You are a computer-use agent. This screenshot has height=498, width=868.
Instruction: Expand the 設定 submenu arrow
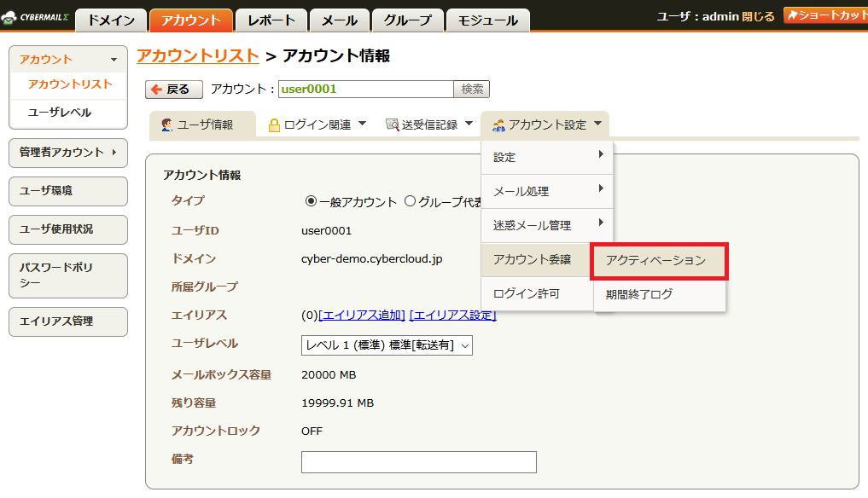point(601,154)
